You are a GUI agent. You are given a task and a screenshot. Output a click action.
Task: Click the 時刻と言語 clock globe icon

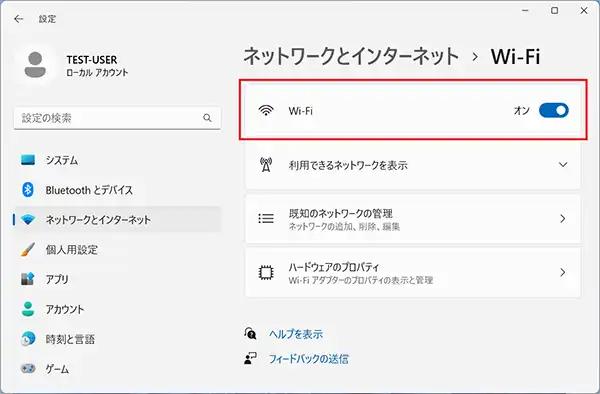[x=28, y=339]
